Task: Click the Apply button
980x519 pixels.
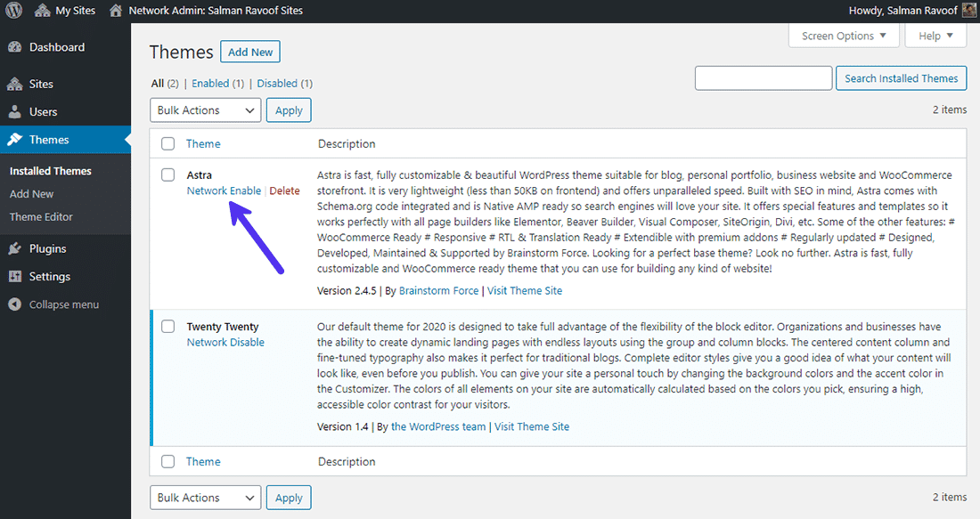Action: 289,109
